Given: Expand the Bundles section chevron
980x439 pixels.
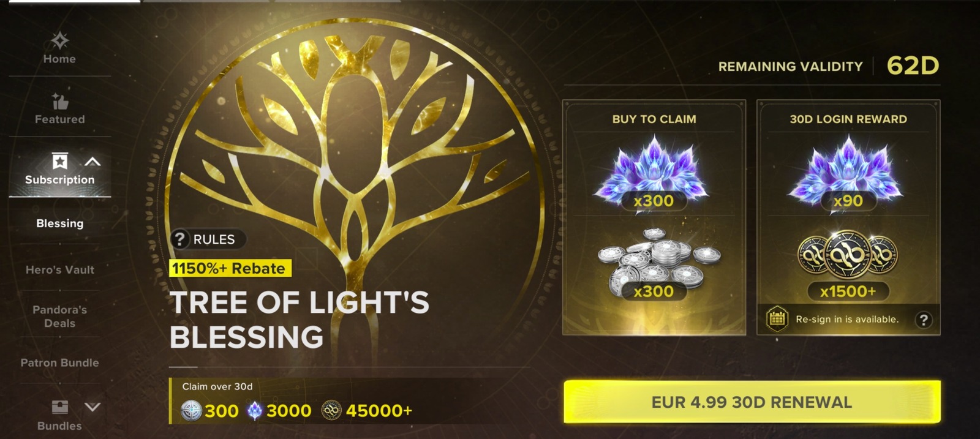Looking at the screenshot, I should click(92, 407).
